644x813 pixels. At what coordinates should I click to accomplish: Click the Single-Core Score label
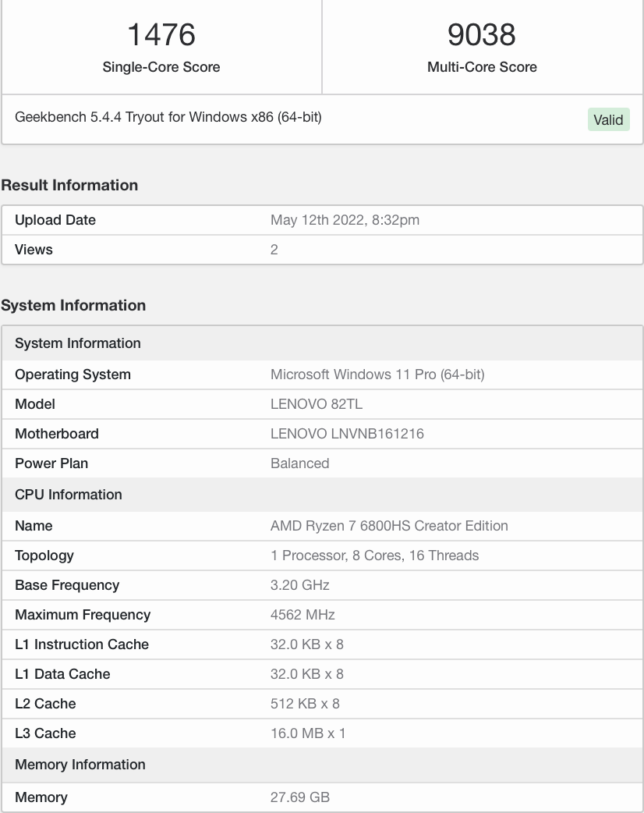pyautogui.click(x=161, y=67)
